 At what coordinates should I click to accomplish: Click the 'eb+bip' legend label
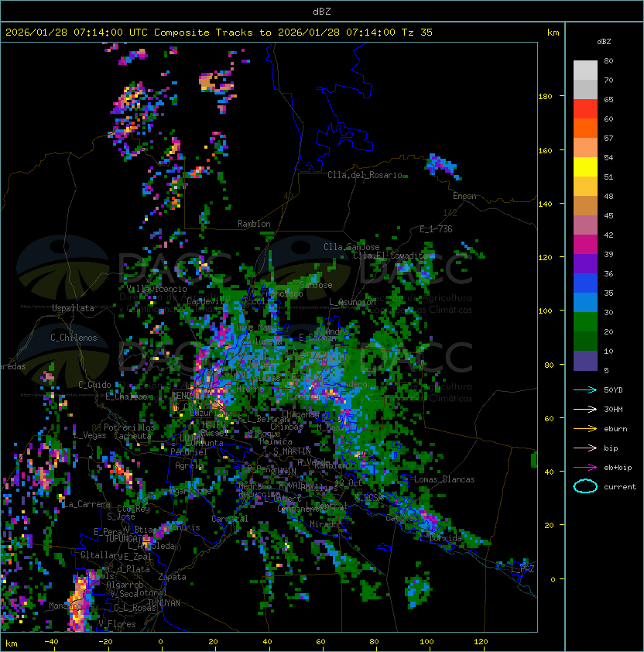(x=618, y=468)
